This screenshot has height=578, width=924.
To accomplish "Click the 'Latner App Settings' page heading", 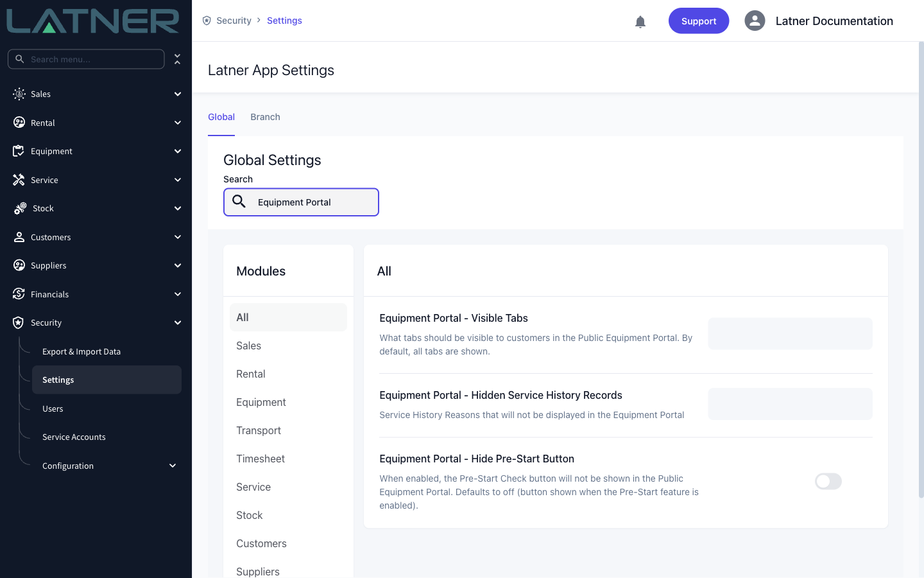I will tap(271, 70).
